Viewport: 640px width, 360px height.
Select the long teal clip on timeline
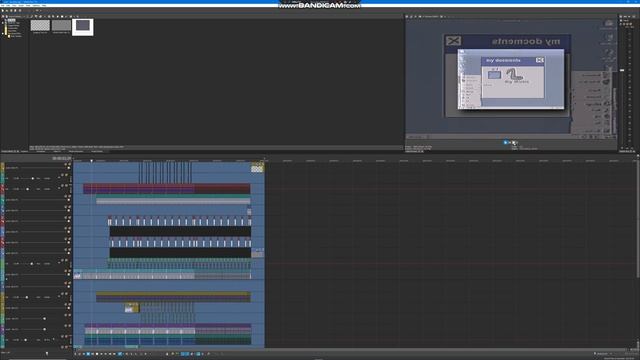[x=173, y=196]
